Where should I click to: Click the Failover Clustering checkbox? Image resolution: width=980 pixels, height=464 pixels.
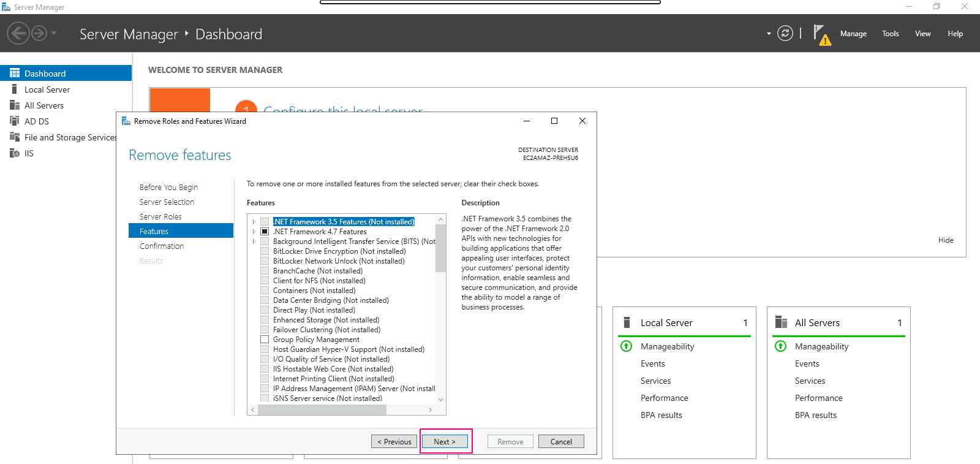(265, 330)
